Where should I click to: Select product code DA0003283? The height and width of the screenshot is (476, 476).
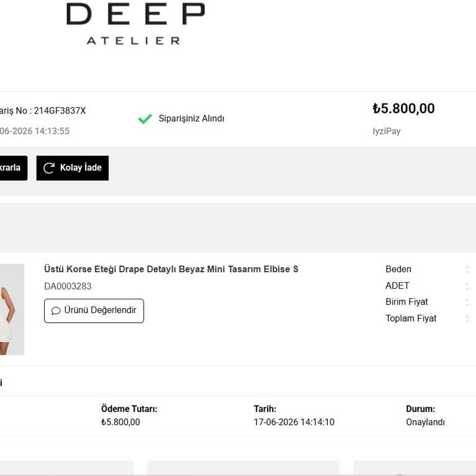68,286
